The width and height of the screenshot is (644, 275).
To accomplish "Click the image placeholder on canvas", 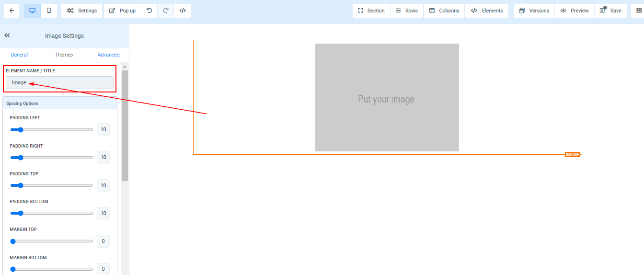I will point(387,98).
